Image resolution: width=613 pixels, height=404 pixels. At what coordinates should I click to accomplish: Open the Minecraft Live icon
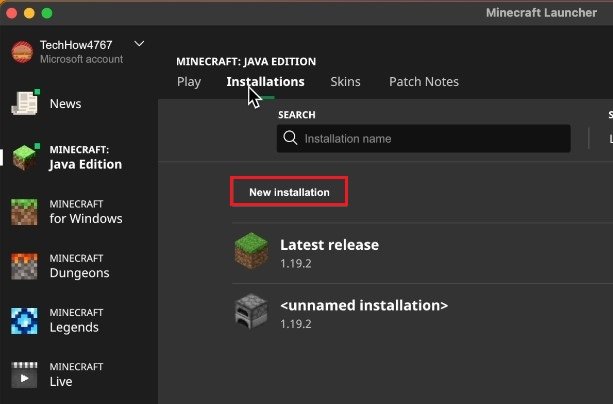coord(24,374)
